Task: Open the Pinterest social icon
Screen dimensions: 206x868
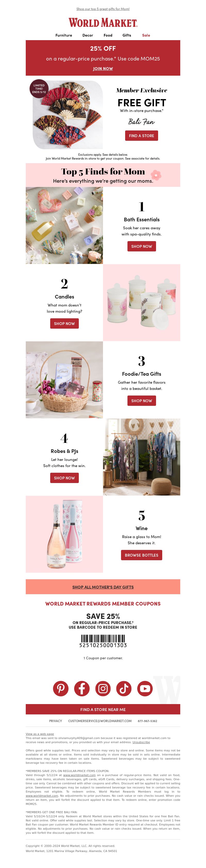Action: coord(61,688)
